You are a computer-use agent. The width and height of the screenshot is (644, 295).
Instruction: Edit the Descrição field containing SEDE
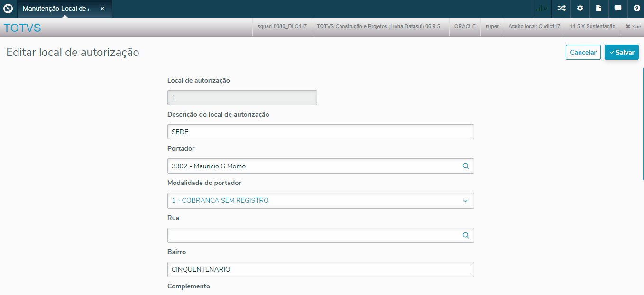pos(321,132)
